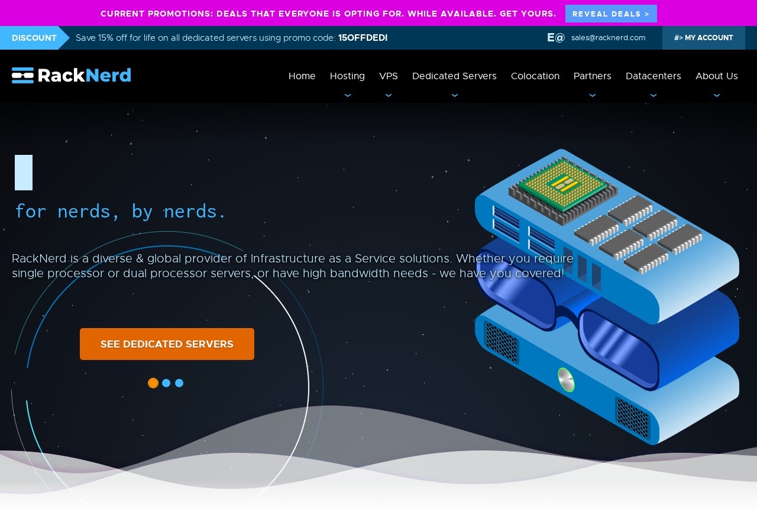Expand the VPS menu chevron

389,95
